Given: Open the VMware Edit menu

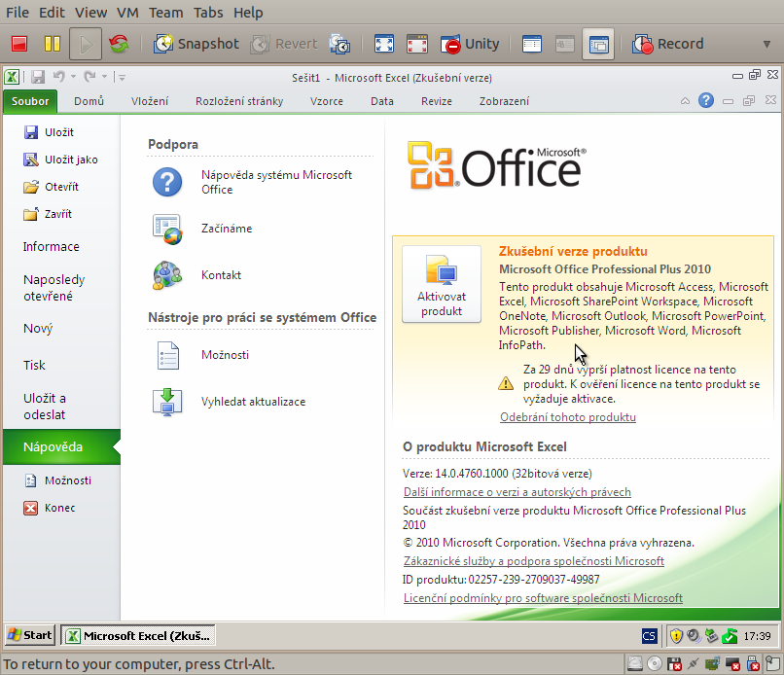Looking at the screenshot, I should click(x=52, y=13).
